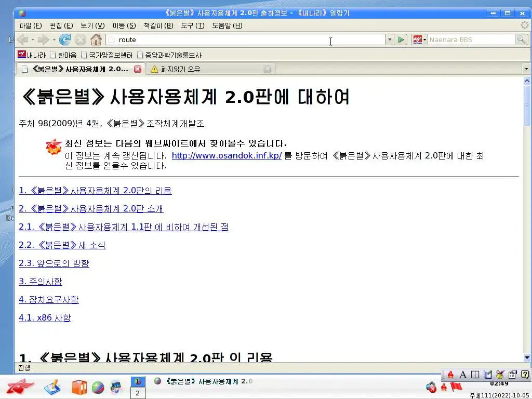The width and height of the screenshot is (532, 399).
Task: Click the search magnifier button
Action: [x=521, y=39]
